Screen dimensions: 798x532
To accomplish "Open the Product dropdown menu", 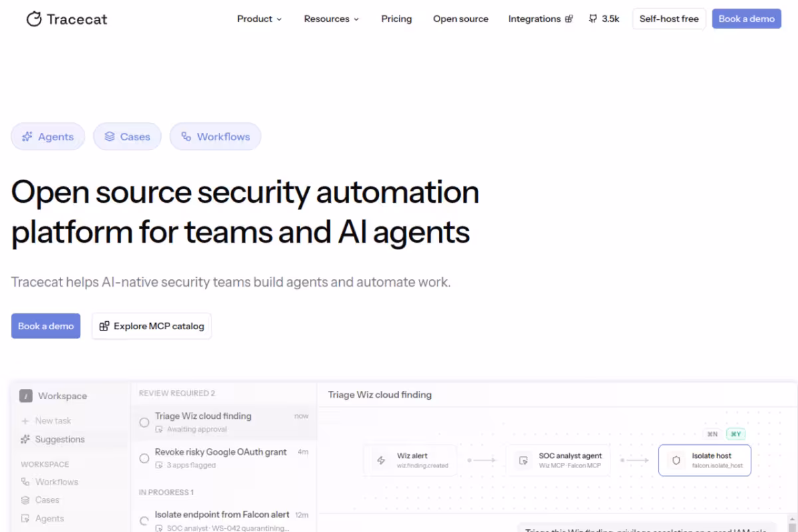I will [259, 19].
